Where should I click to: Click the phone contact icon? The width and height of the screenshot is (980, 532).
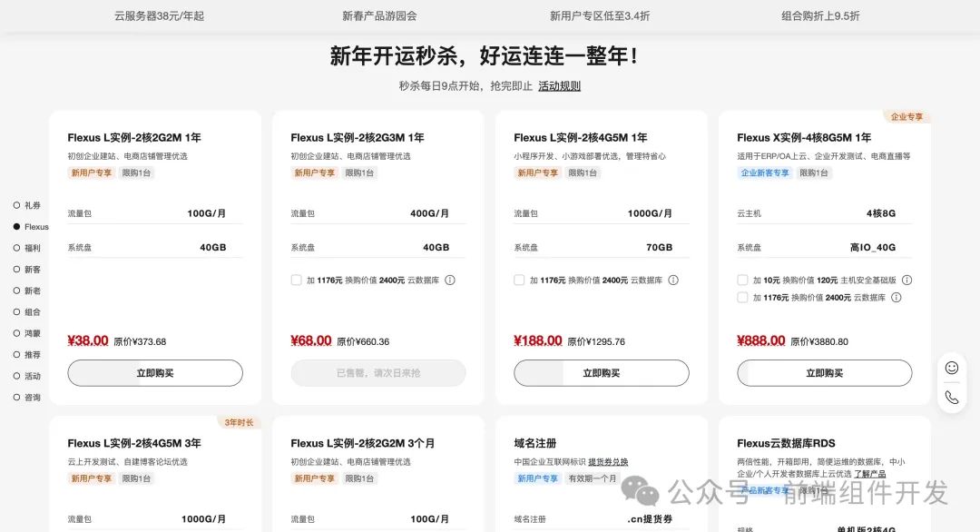951,397
